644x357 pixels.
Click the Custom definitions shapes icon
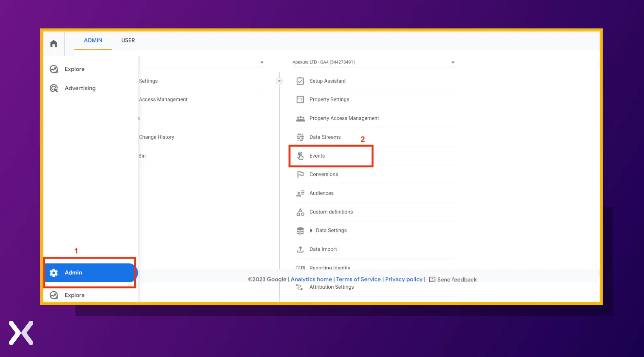[x=300, y=212]
